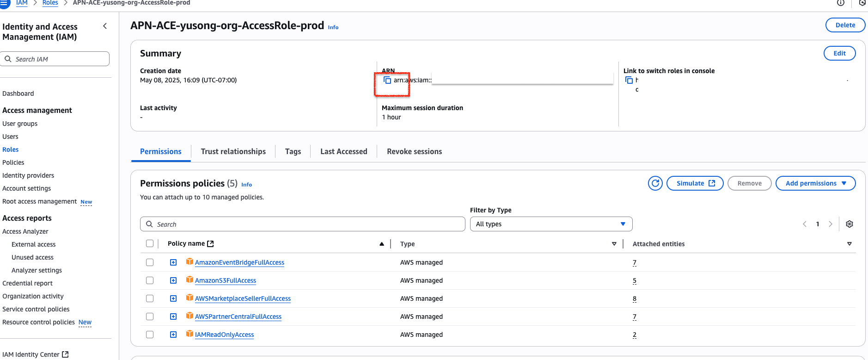
Task: Sort by the Attached entities column
Action: (x=849, y=244)
